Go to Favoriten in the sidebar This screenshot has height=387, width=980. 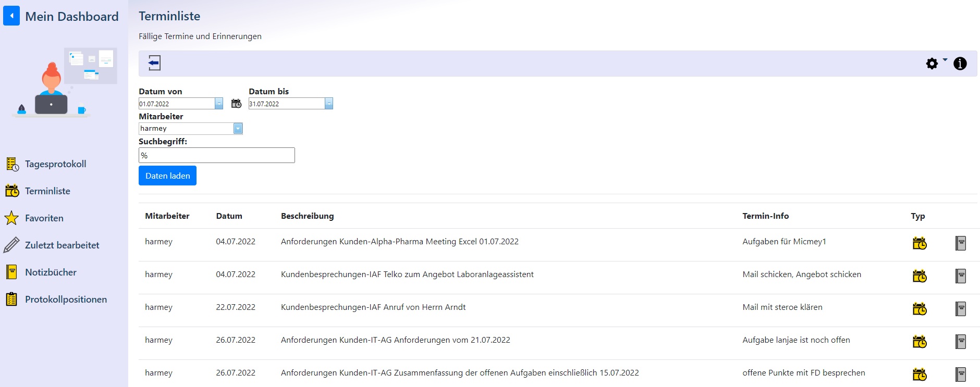pos(44,218)
